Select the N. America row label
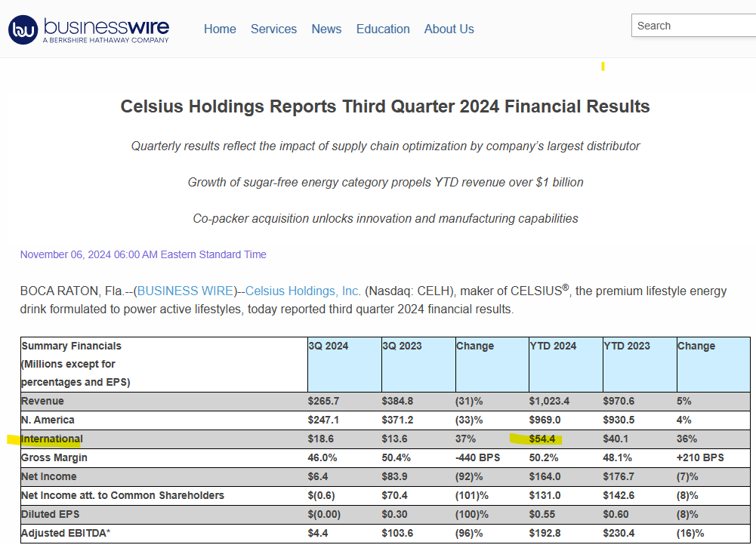This screenshot has width=756, height=545. tap(48, 420)
